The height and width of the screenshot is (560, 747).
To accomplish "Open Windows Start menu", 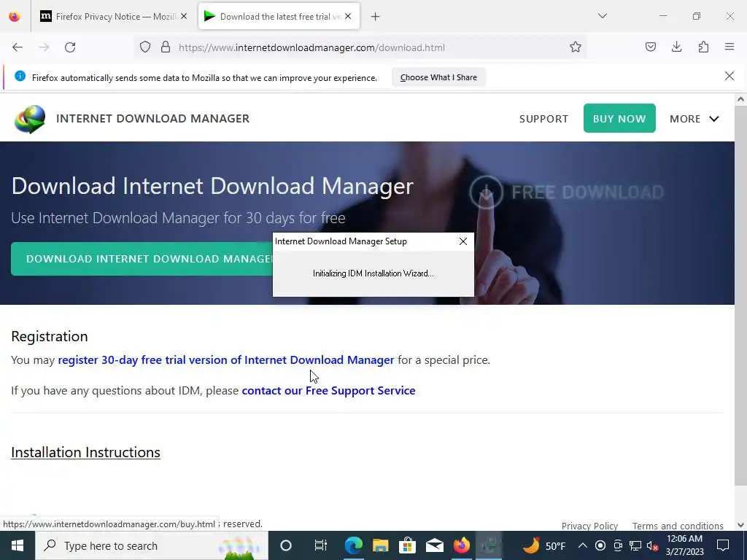I will [18, 545].
